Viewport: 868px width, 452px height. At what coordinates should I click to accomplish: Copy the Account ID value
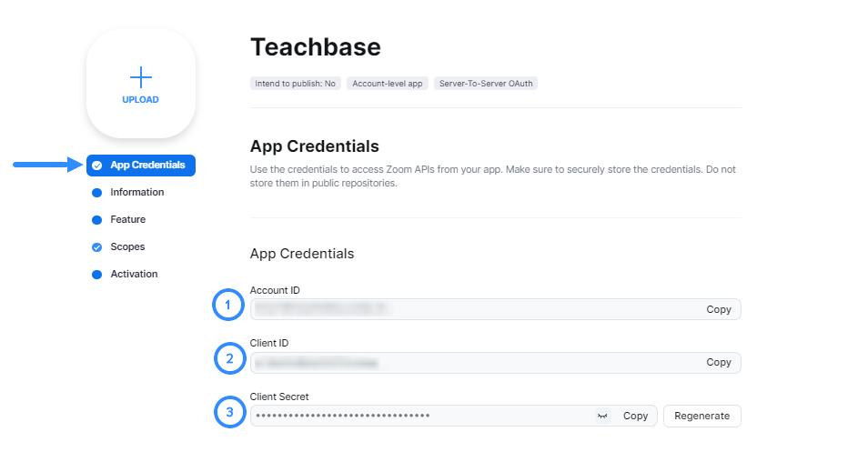[719, 309]
